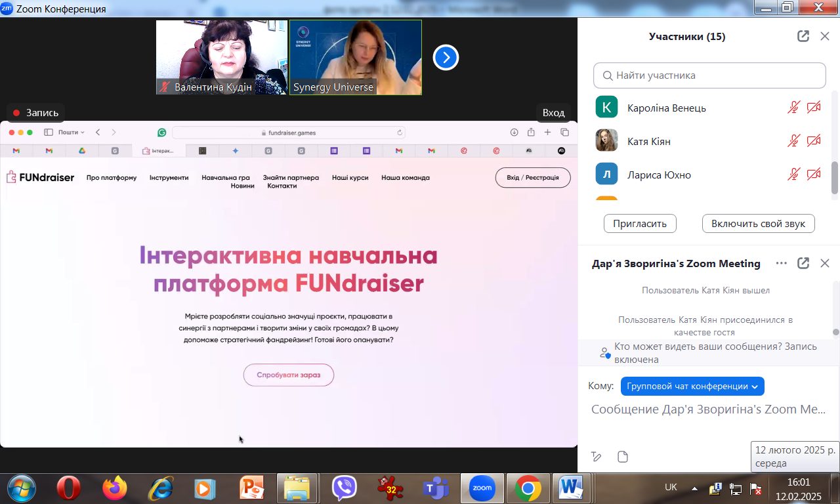Open the downloads icon in shared Safari
This screenshot has height=504, width=840.
point(514,133)
